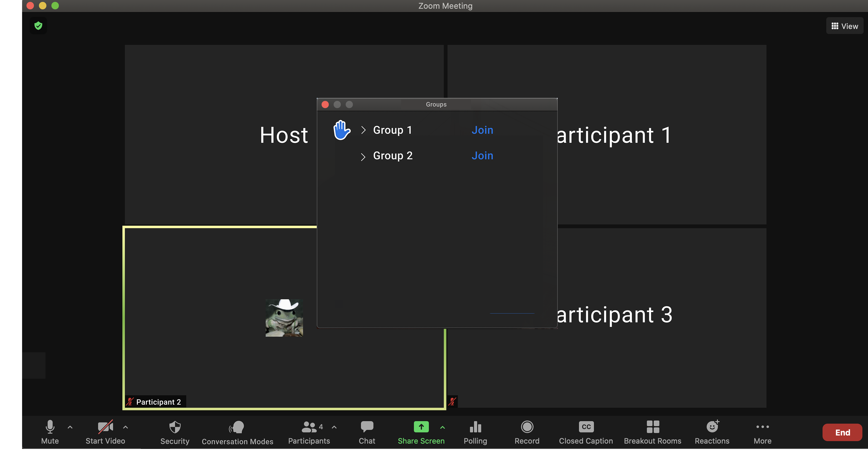The height and width of the screenshot is (457, 868).
Task: Open the View layout menu
Action: pyautogui.click(x=844, y=26)
